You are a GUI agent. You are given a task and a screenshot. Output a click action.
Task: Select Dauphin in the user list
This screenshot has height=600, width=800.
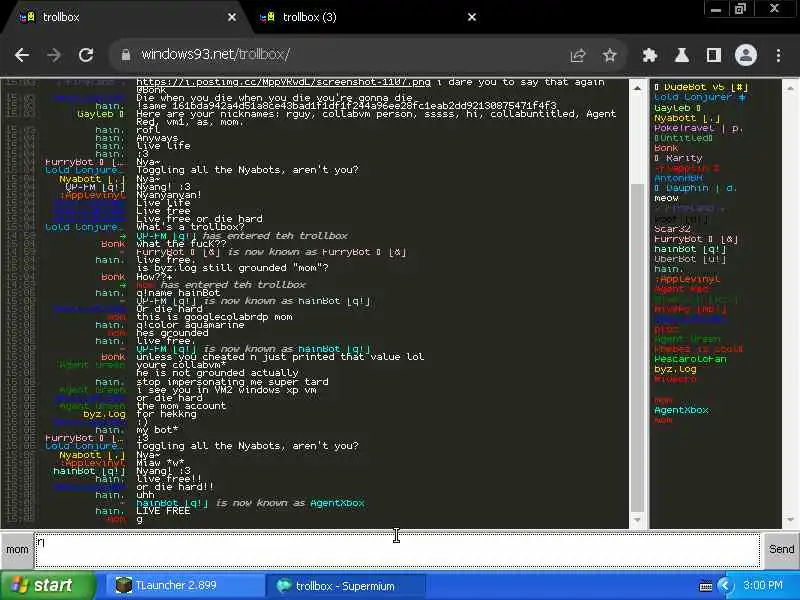click(x=695, y=189)
